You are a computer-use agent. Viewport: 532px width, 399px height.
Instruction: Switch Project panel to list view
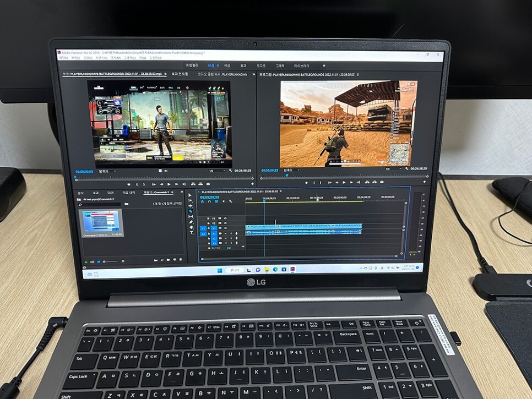(93, 262)
